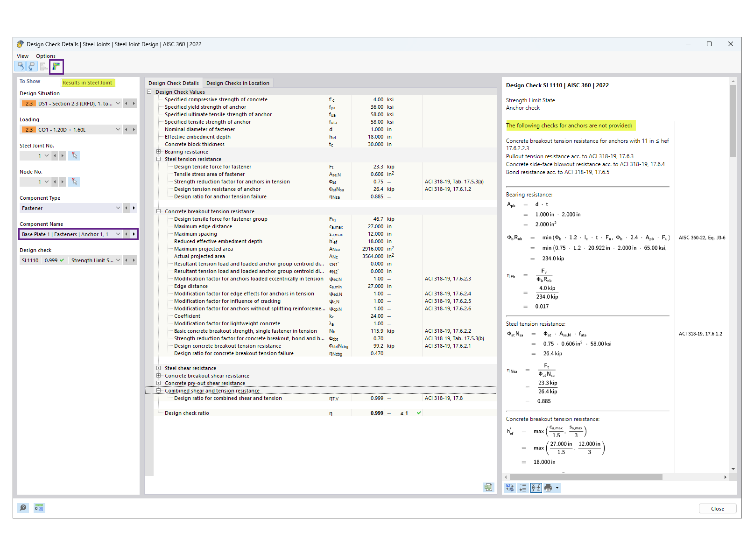Screen dimensions: 747x560
Task: Toggle the x/y=7/4 formula display icon
Action: (536, 487)
